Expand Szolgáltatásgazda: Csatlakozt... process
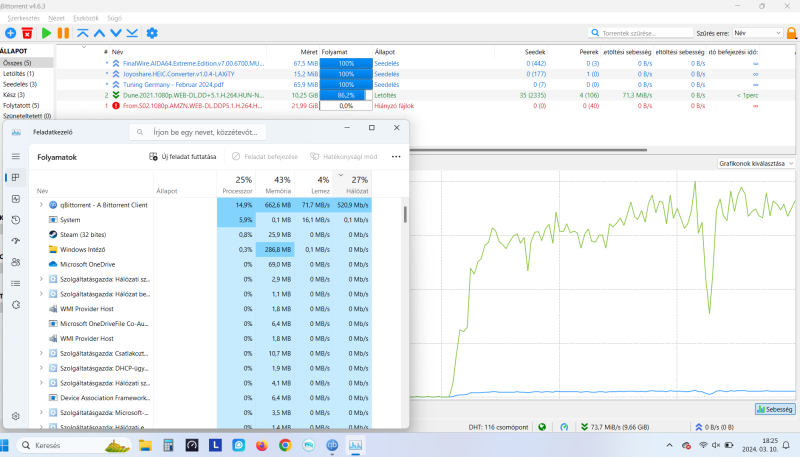The image size is (800, 457). pos(41,353)
